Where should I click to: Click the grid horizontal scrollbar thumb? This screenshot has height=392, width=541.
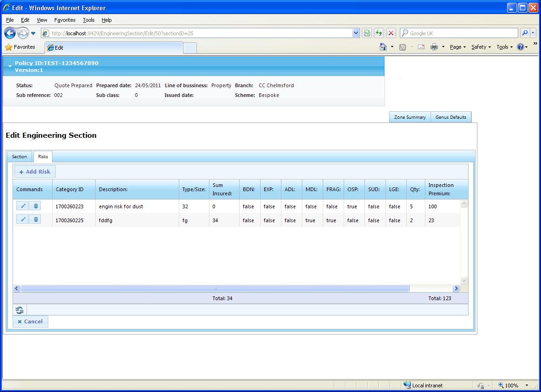(x=215, y=288)
